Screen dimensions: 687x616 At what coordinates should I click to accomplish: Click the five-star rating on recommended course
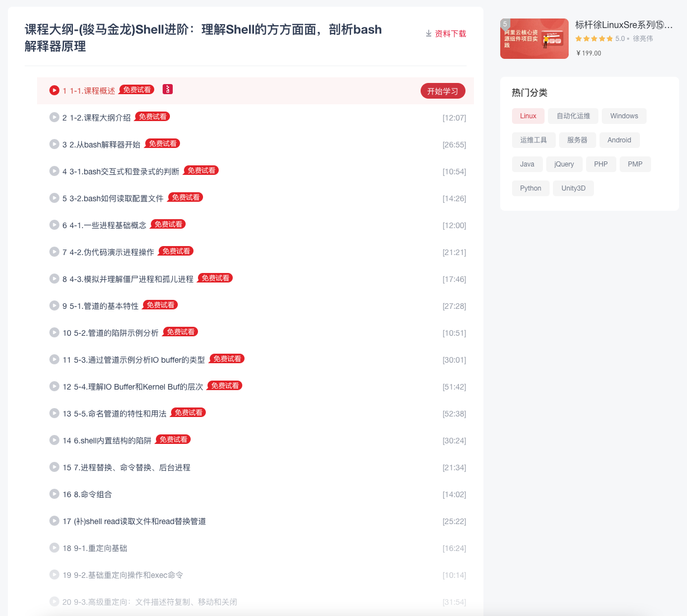point(594,39)
